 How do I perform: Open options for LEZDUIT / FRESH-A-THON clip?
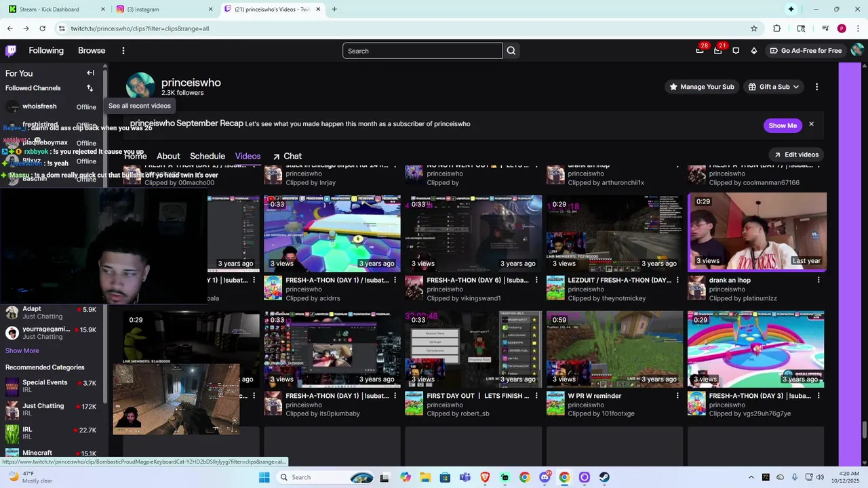pos(677,280)
